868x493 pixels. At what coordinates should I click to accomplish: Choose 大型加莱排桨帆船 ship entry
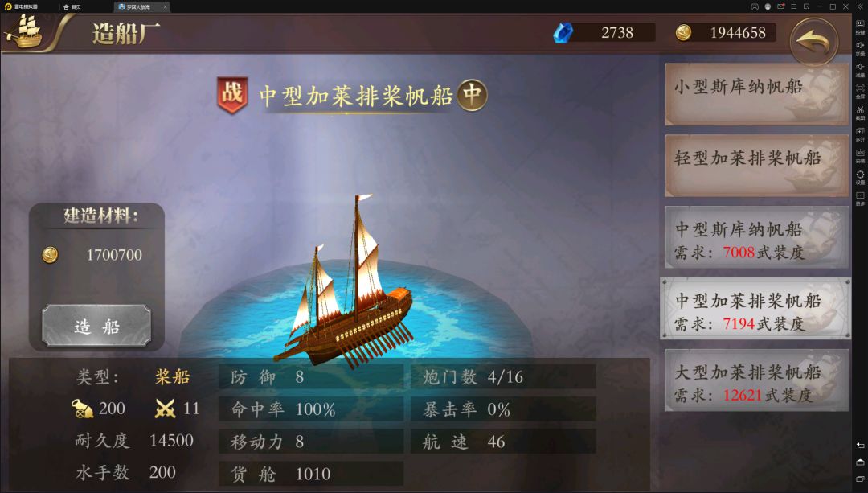(x=756, y=380)
